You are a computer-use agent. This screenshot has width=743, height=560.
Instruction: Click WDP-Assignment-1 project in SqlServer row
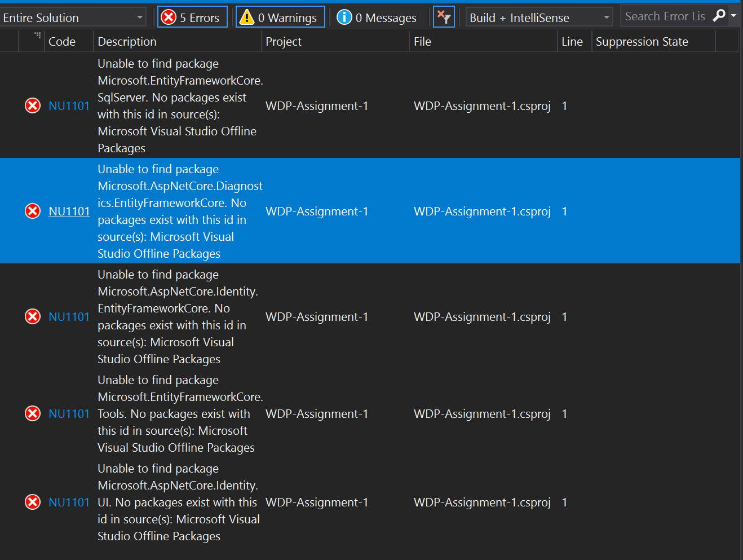tap(317, 105)
